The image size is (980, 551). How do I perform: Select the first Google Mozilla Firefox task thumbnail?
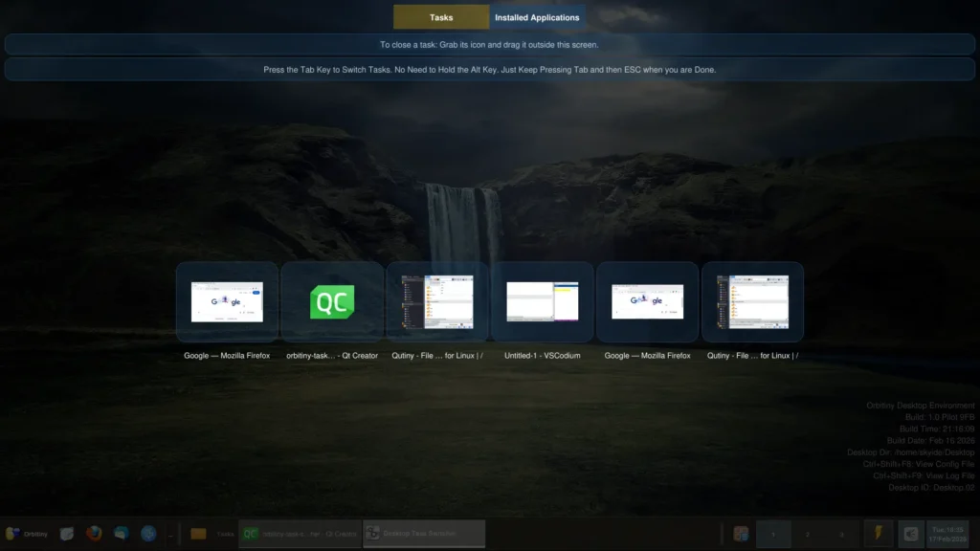click(227, 302)
